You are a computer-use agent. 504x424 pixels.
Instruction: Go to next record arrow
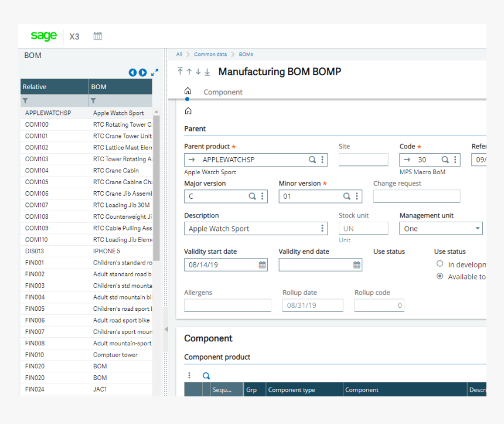198,72
